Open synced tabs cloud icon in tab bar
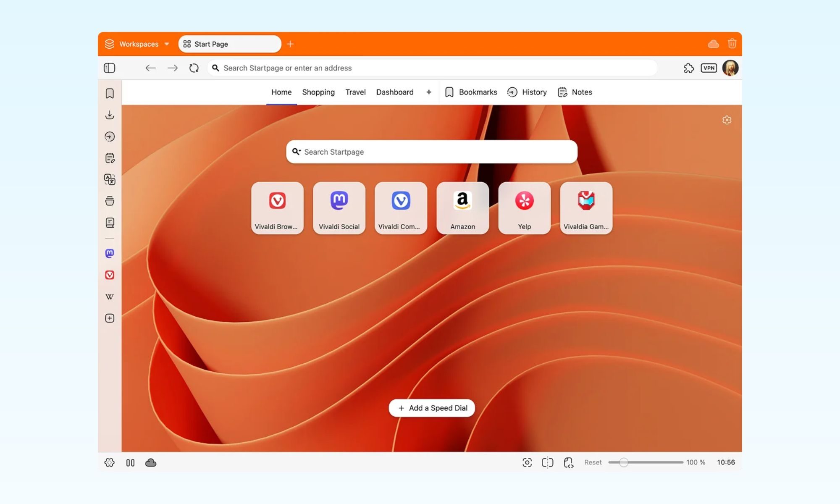The width and height of the screenshot is (840, 504). click(x=714, y=44)
